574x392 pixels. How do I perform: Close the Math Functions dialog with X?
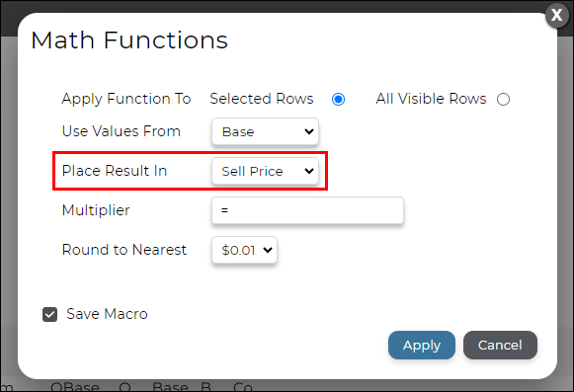pos(556,16)
